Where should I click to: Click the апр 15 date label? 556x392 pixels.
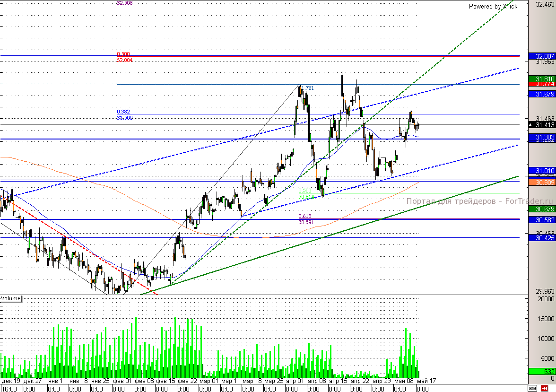pos(339,381)
